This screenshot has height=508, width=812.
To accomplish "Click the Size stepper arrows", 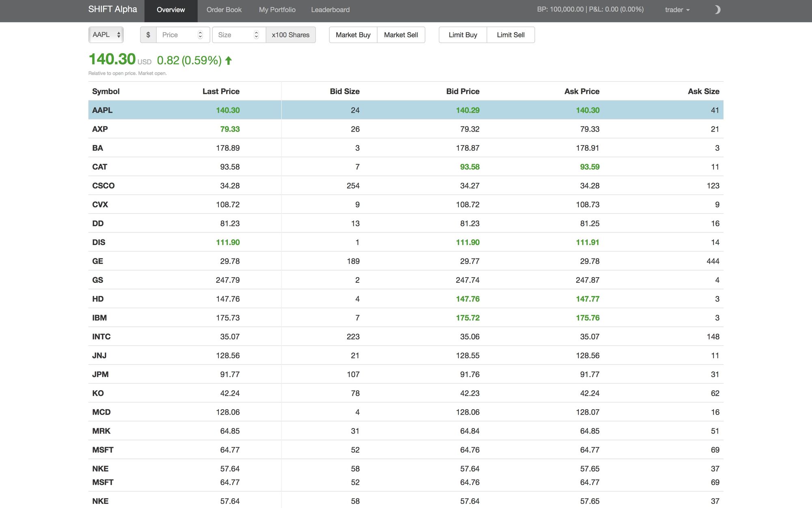I will coord(256,35).
